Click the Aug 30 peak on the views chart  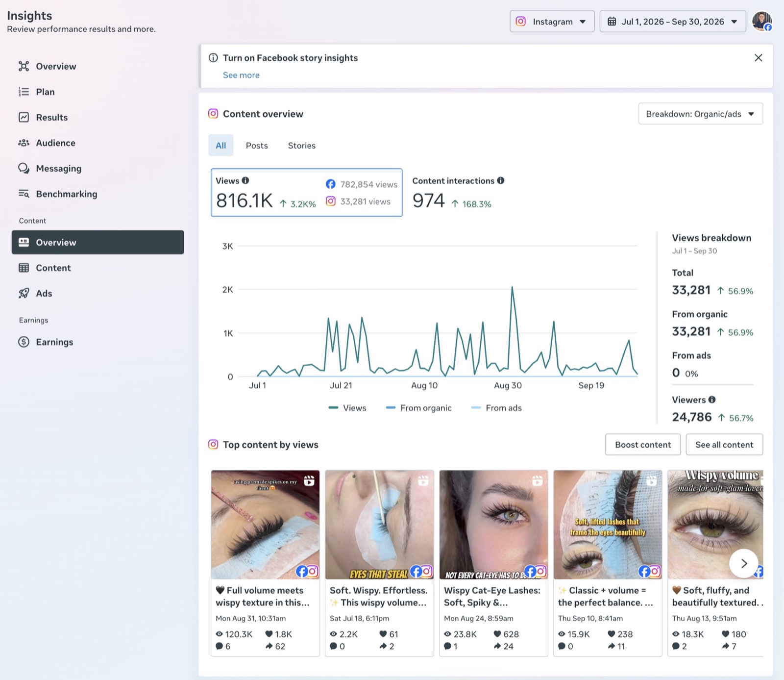pos(512,287)
